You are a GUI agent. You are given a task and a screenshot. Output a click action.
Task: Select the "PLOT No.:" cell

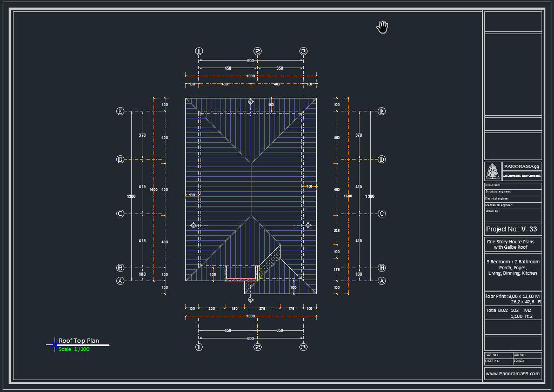498,355
